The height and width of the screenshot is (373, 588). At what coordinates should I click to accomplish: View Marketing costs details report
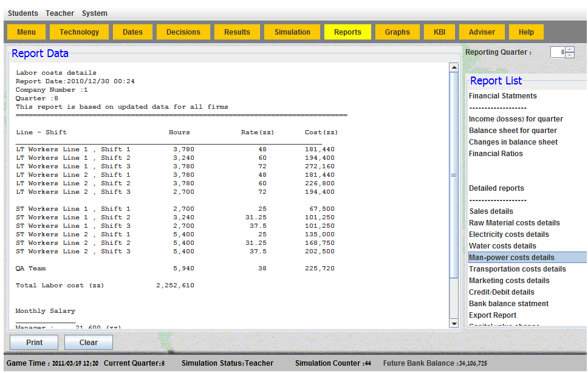[x=509, y=281]
